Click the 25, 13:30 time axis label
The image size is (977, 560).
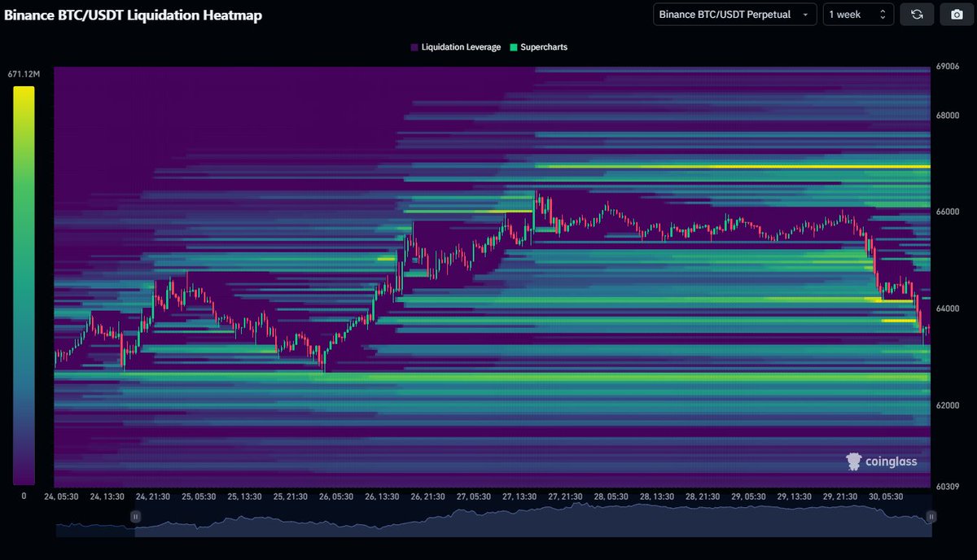pyautogui.click(x=244, y=496)
